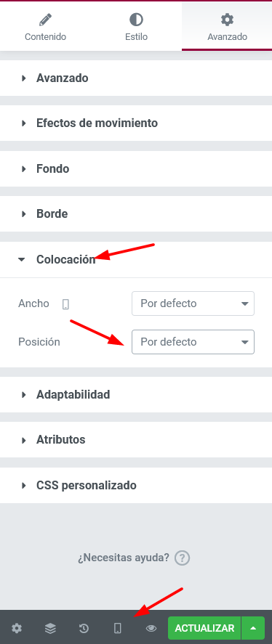Switch to responsive mode phone icon
Image resolution: width=272 pixels, height=644 pixels.
pyautogui.click(x=118, y=628)
